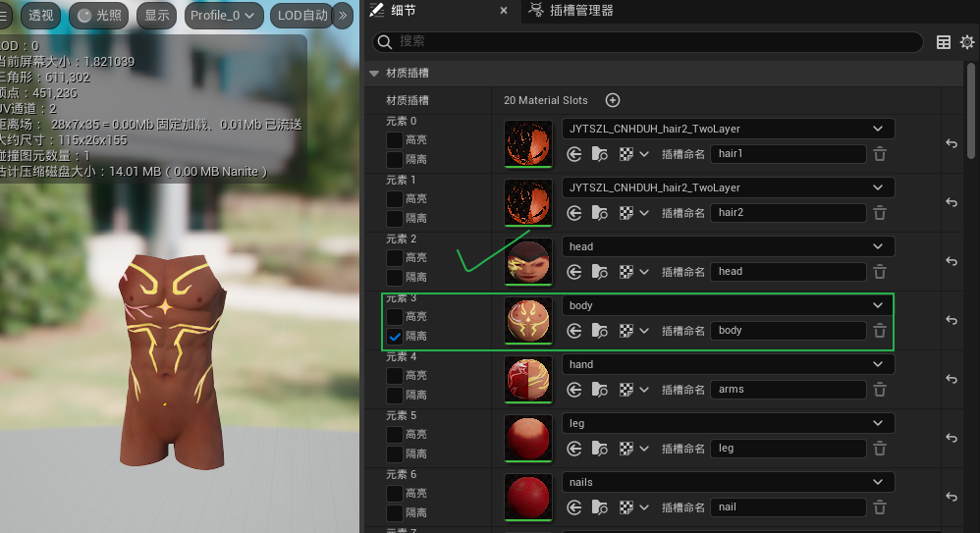Click the body material thumbnail
Screen dimensions: 980x533
click(528, 319)
